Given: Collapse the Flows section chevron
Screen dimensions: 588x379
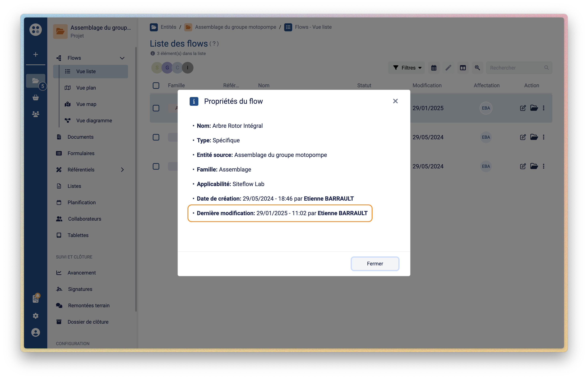Looking at the screenshot, I should (x=122, y=58).
